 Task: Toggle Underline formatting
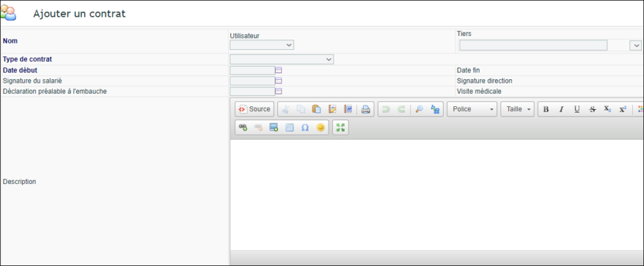[577, 109]
